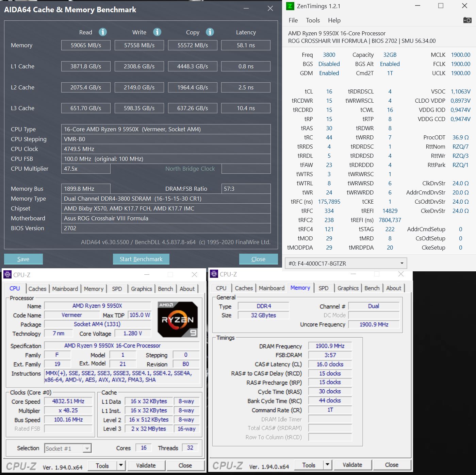The width and height of the screenshot is (476, 475).
Task: Click the CPU-Z icon in left window title
Action: 7,274
